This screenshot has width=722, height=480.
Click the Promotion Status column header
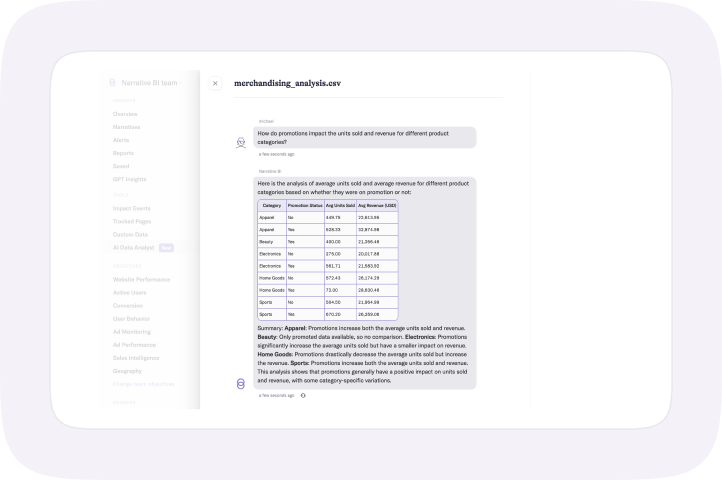click(305, 205)
